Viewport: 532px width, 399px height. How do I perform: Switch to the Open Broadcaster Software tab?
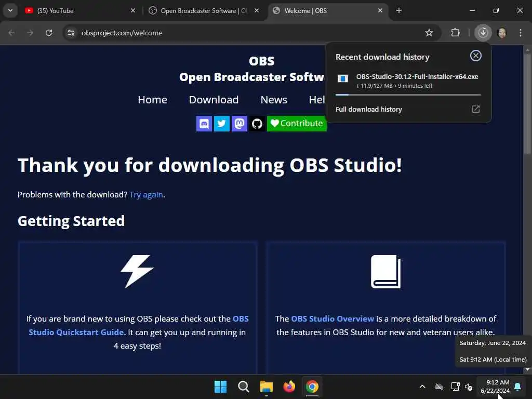pyautogui.click(x=204, y=11)
